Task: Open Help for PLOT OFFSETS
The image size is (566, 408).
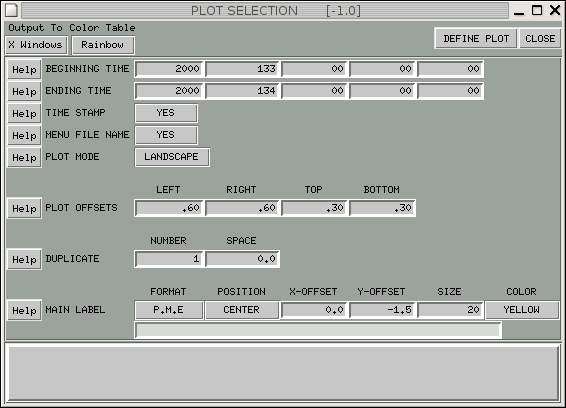Action: pyautogui.click(x=25, y=208)
